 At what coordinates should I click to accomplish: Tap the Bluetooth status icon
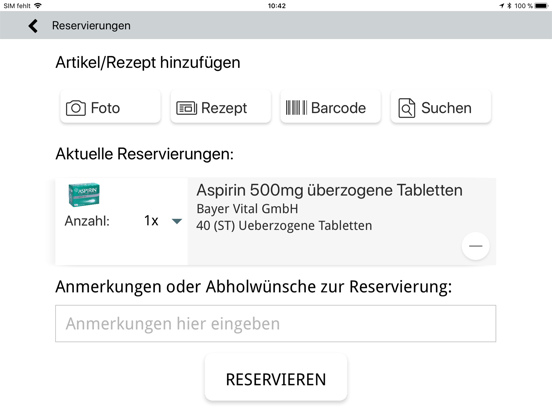(509, 6)
